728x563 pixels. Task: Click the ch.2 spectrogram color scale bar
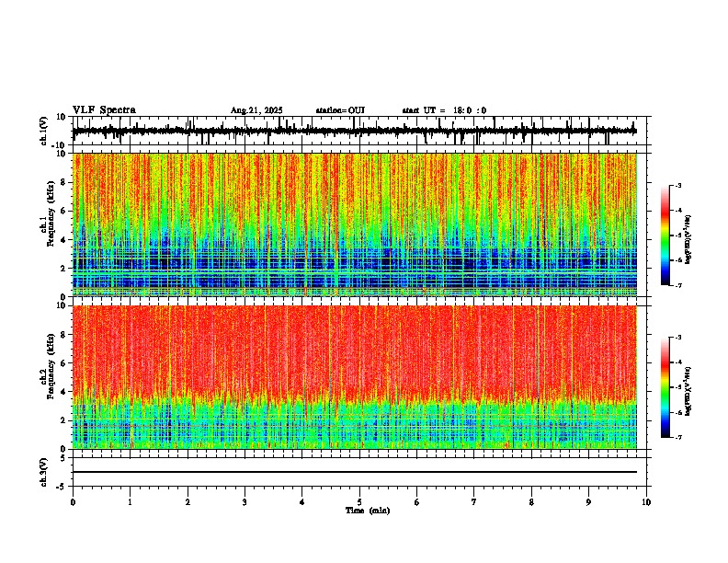(x=665, y=387)
